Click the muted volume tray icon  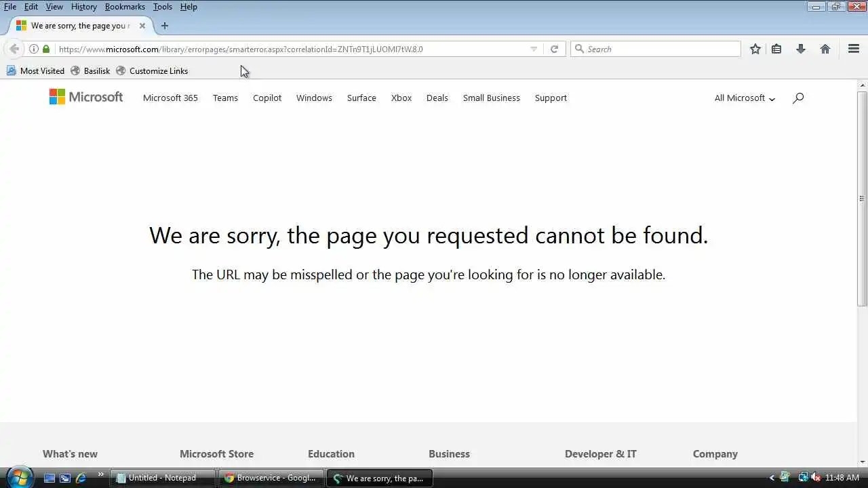tap(816, 478)
